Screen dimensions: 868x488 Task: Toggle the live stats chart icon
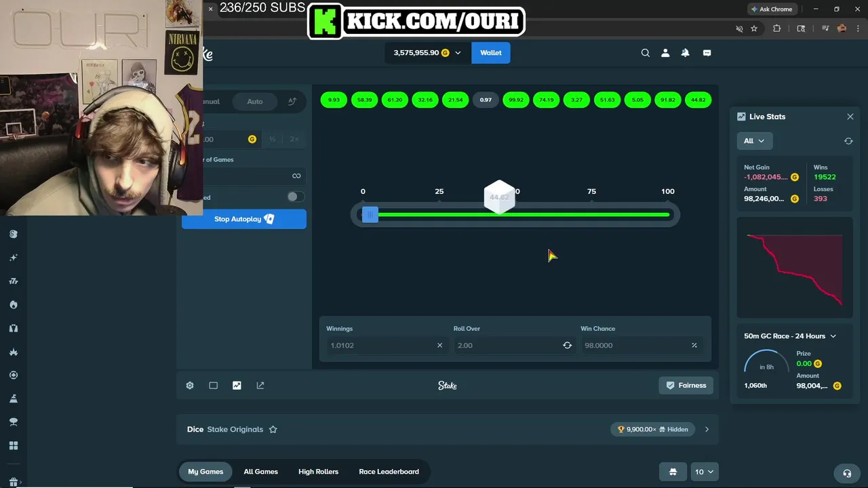[x=237, y=385]
